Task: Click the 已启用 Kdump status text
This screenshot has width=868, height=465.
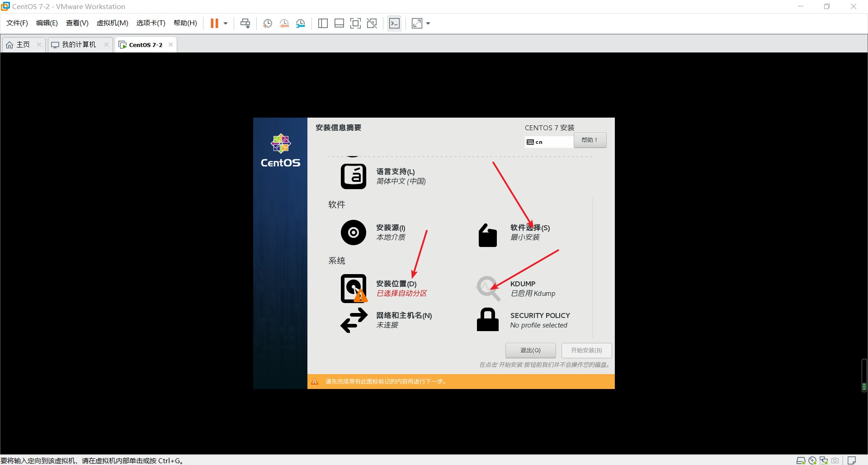Action: tap(533, 294)
